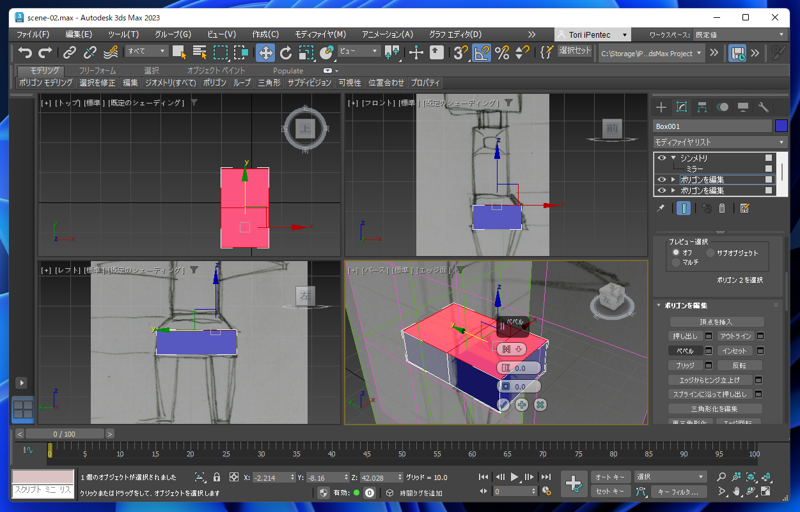Image resolution: width=800 pixels, height=512 pixels.
Task: Switch to the オブジェクト ペイント ribbon tab
Action: (x=216, y=70)
